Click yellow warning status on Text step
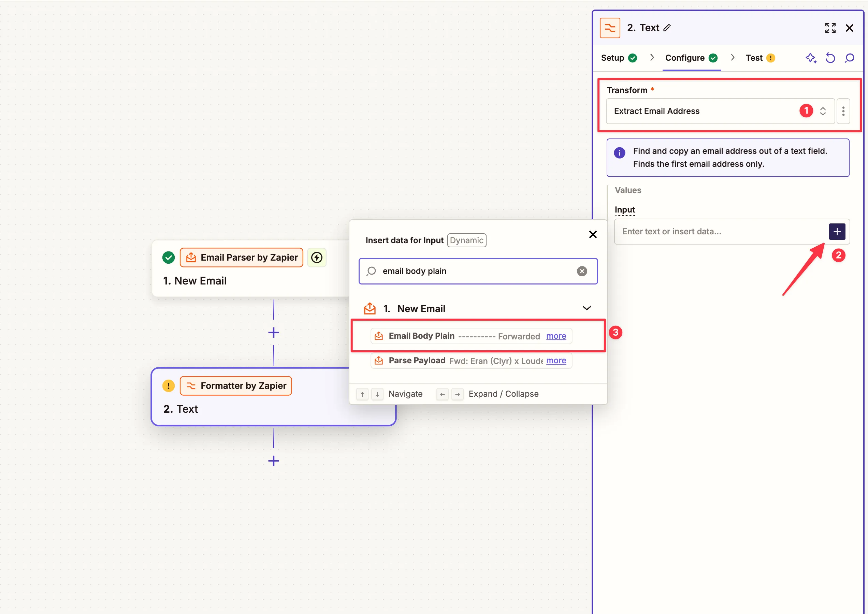The height and width of the screenshot is (614, 868). 168,386
